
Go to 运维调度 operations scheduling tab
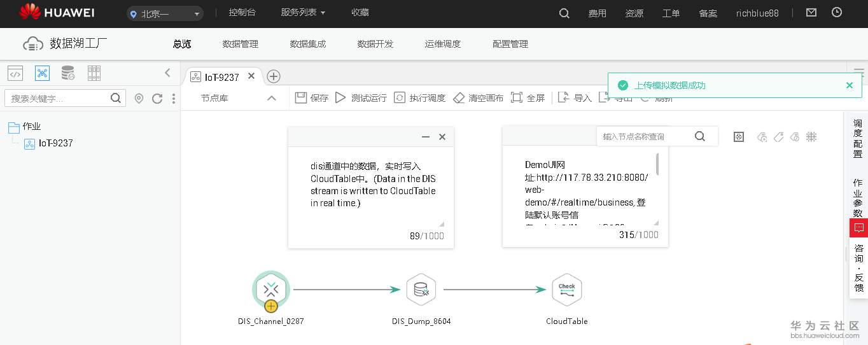click(443, 44)
